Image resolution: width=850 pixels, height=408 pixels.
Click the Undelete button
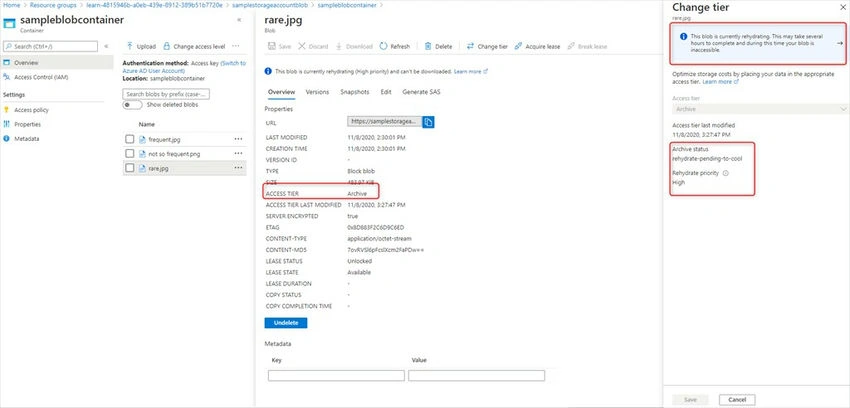[286, 323]
